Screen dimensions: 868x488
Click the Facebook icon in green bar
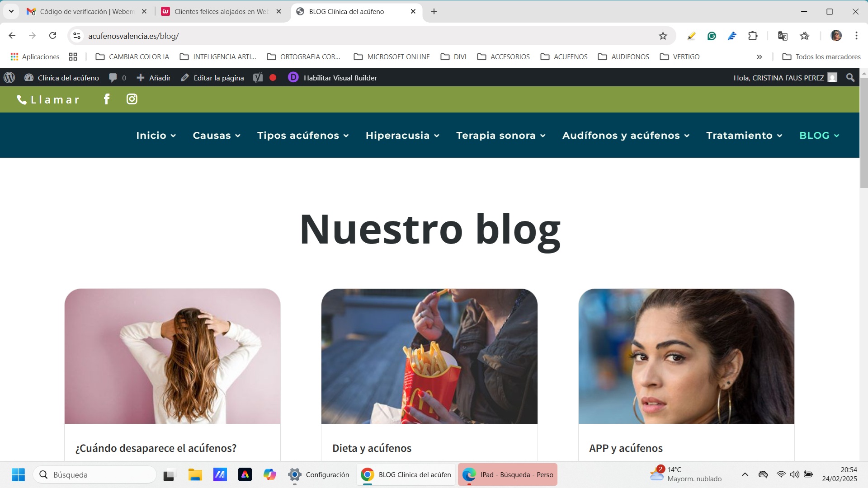point(107,99)
